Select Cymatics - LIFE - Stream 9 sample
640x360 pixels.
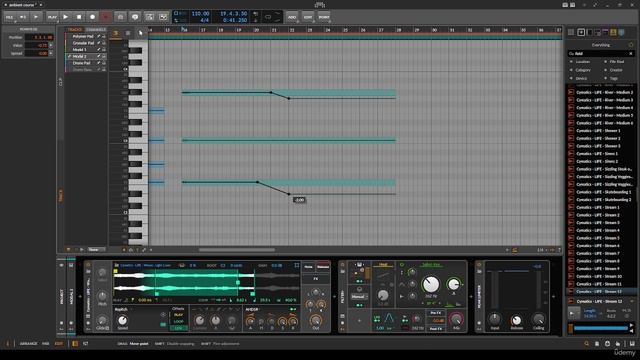pos(598,269)
